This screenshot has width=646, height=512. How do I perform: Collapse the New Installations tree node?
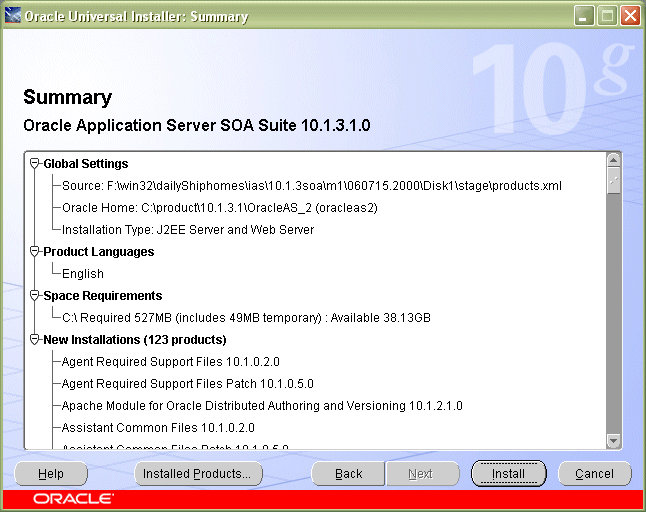[x=35, y=339]
